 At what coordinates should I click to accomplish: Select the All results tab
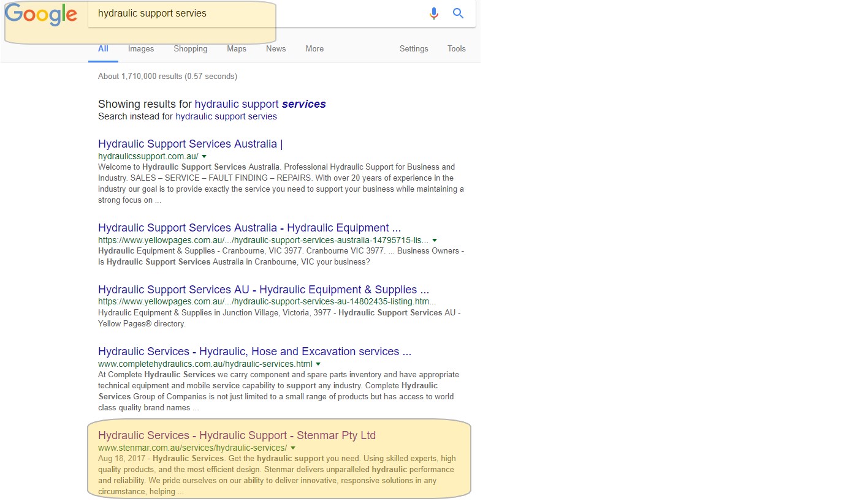pyautogui.click(x=103, y=49)
